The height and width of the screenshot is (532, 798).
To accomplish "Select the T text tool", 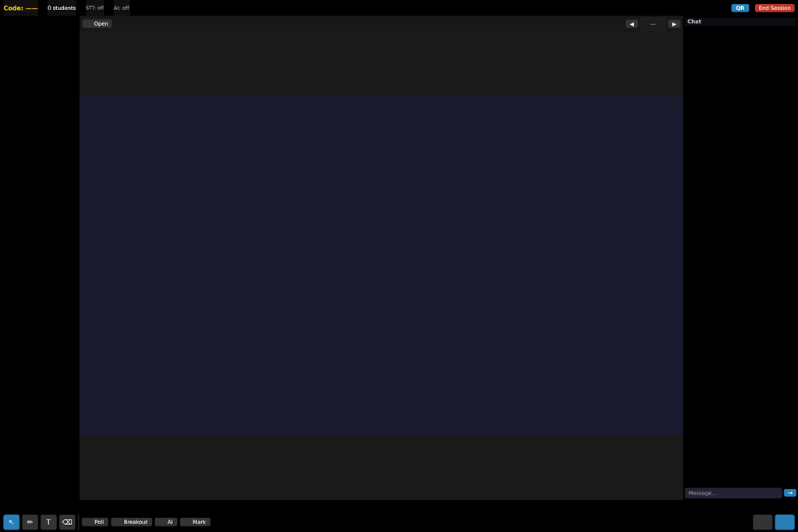I will tap(48, 522).
